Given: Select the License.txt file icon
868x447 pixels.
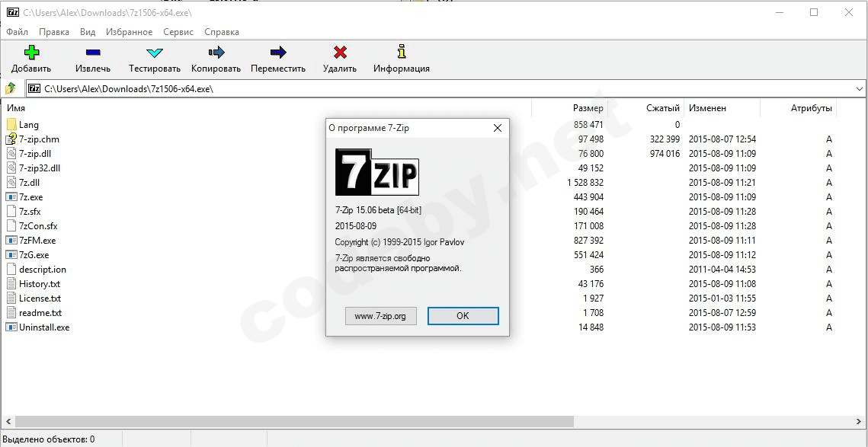Looking at the screenshot, I should click(11, 299).
